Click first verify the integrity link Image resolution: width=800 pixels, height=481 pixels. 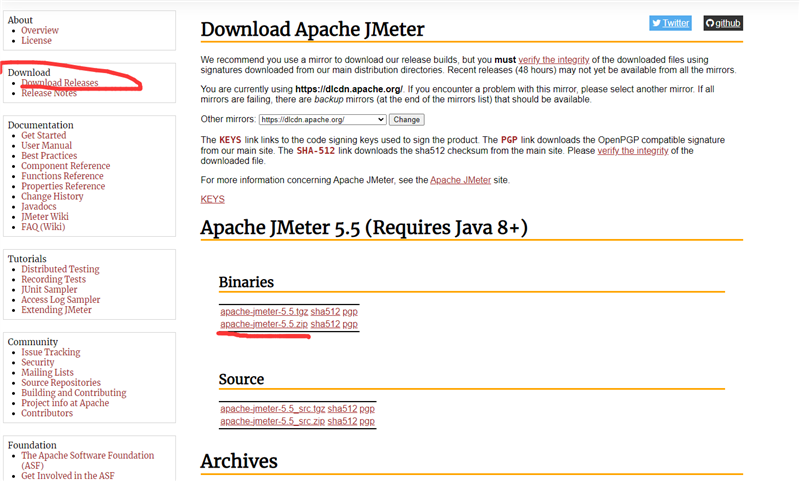coord(554,60)
